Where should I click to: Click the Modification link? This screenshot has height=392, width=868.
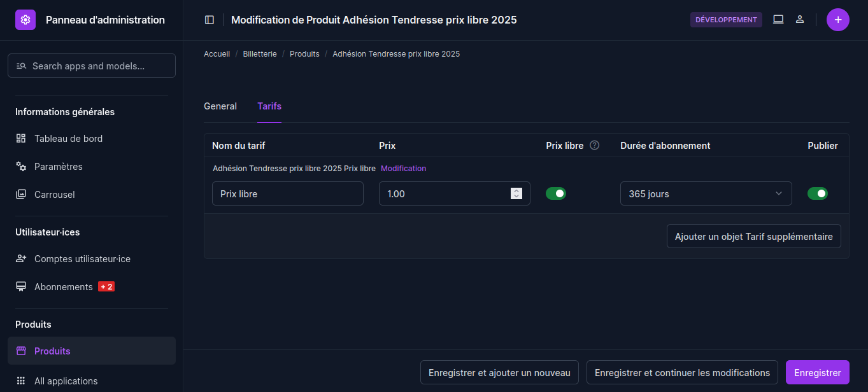click(403, 169)
